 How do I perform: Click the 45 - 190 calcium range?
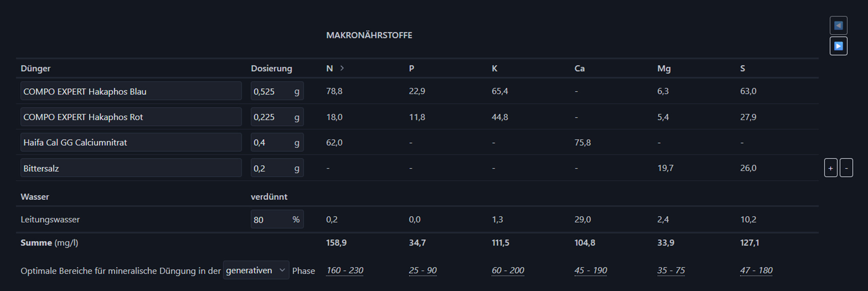[x=591, y=270]
